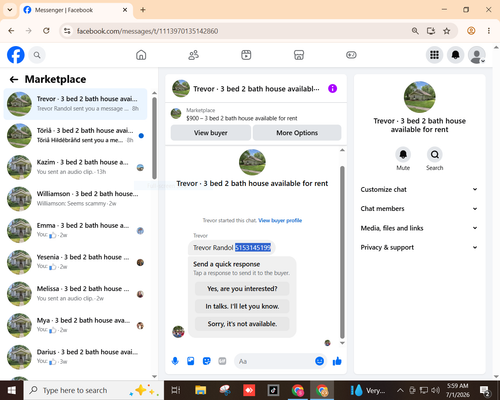The image size is (500, 400).
Task: Choose a GIF icon in composer
Action: (222, 361)
